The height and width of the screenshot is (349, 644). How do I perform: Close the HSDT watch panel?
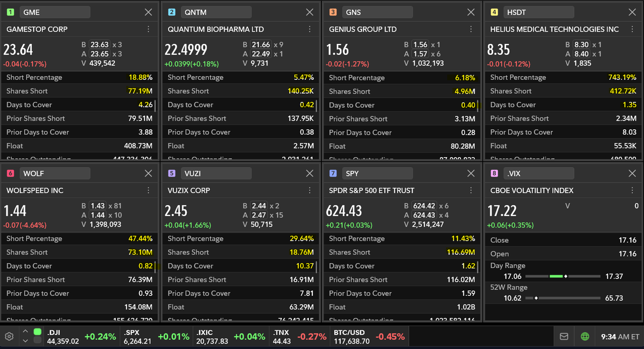632,12
